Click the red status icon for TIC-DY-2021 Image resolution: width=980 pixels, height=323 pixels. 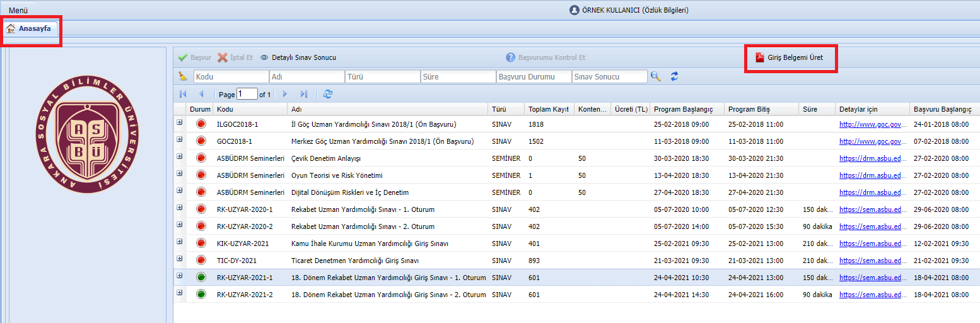point(201,261)
